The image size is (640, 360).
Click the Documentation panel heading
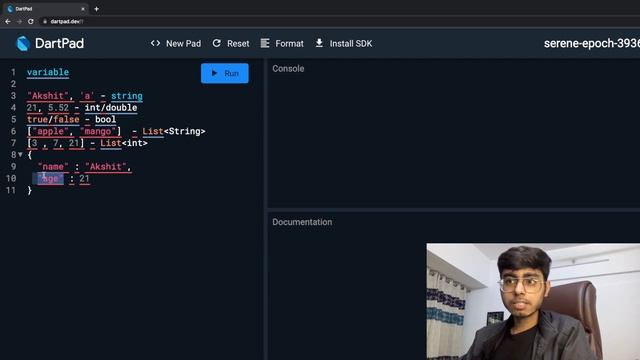point(302,222)
